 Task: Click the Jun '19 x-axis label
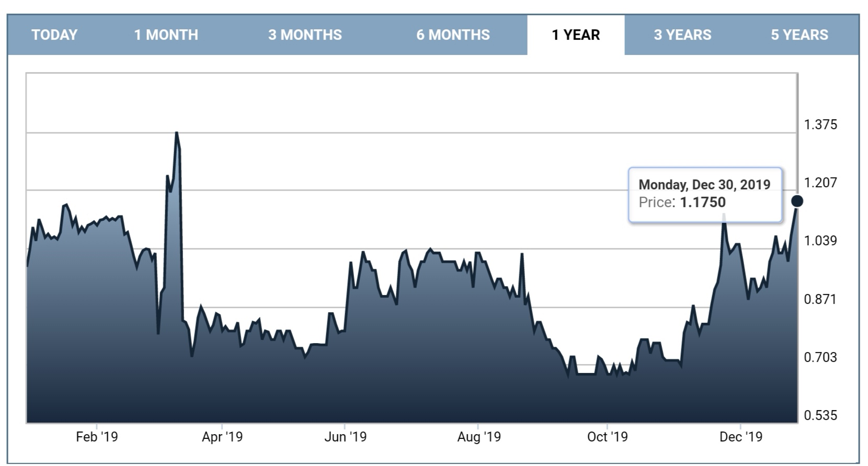(345, 437)
